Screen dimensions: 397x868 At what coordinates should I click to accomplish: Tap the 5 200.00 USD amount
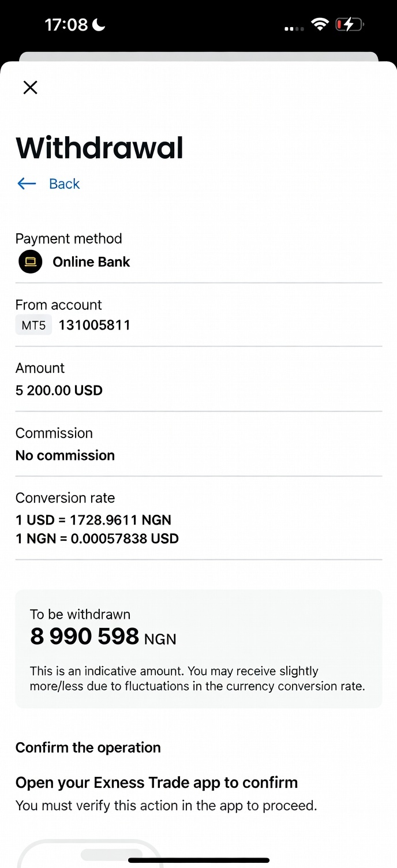click(59, 391)
